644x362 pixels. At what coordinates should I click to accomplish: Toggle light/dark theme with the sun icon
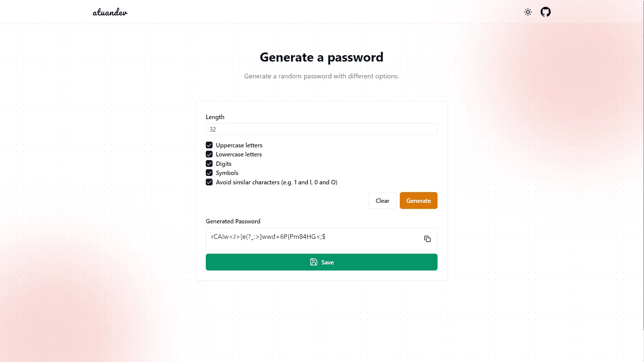[x=527, y=12]
